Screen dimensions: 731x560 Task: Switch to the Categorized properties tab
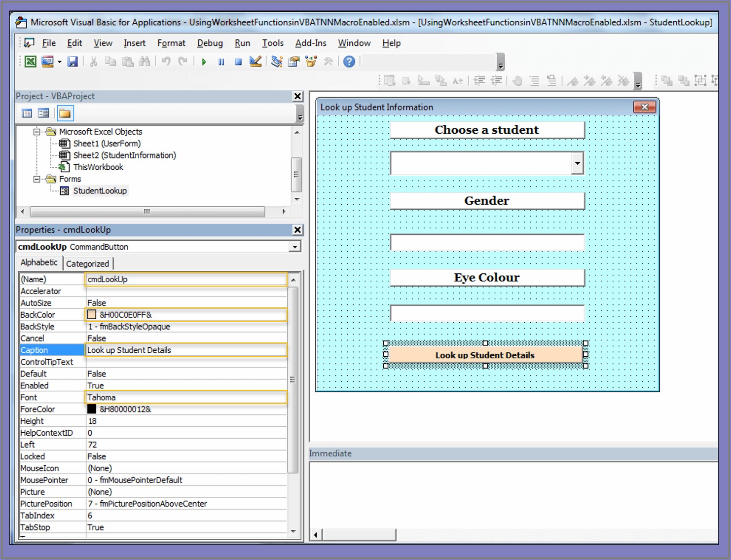pos(88,263)
